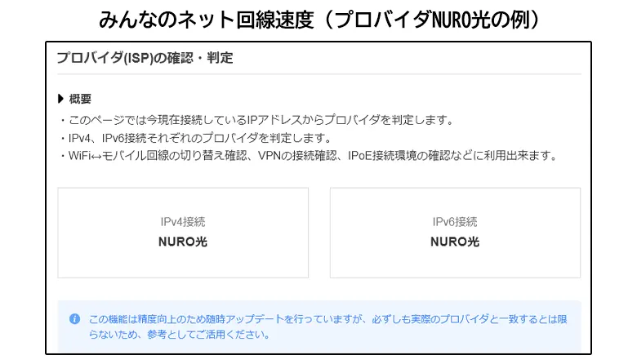Click the bullet about IPv4、IPv6接続それぞれ
Viewport: 637px width, 364px height.
point(196,138)
